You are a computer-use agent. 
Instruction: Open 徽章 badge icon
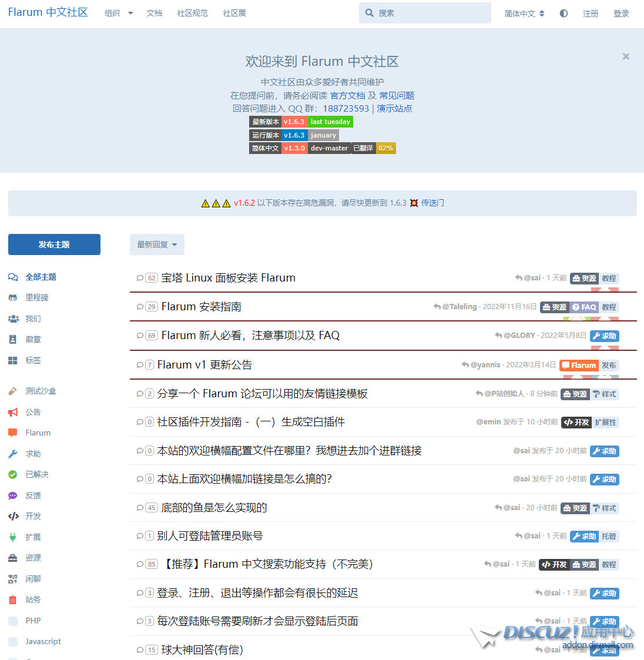tap(13, 339)
